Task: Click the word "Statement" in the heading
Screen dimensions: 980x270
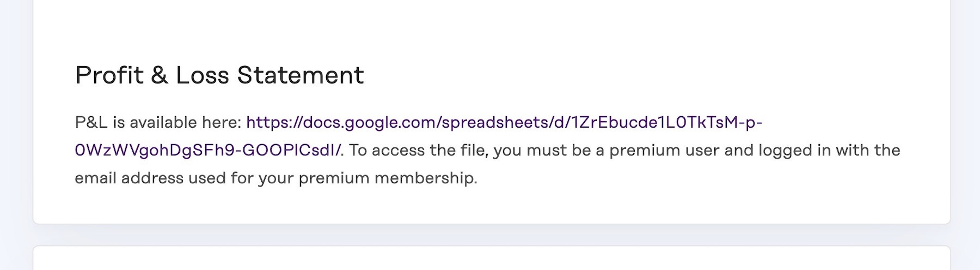Action: [301, 75]
